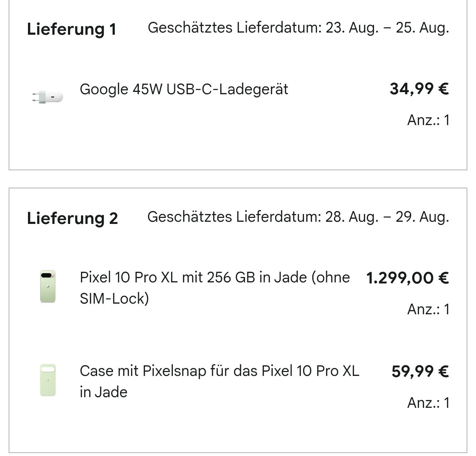The width and height of the screenshot is (476, 456).
Task: Click the charger's Anz.: 1 quantity
Action: [428, 120]
